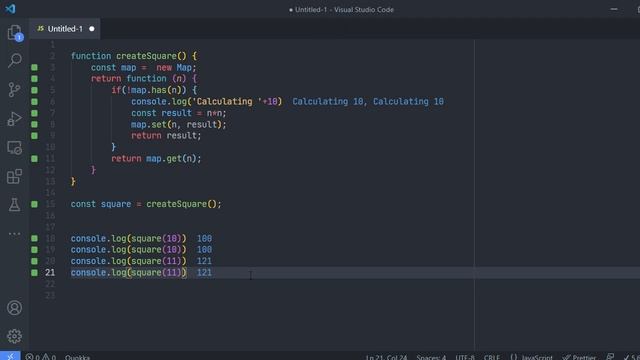Click 'new Map' on line 3
This screenshot has width=640, height=360.
[174, 67]
